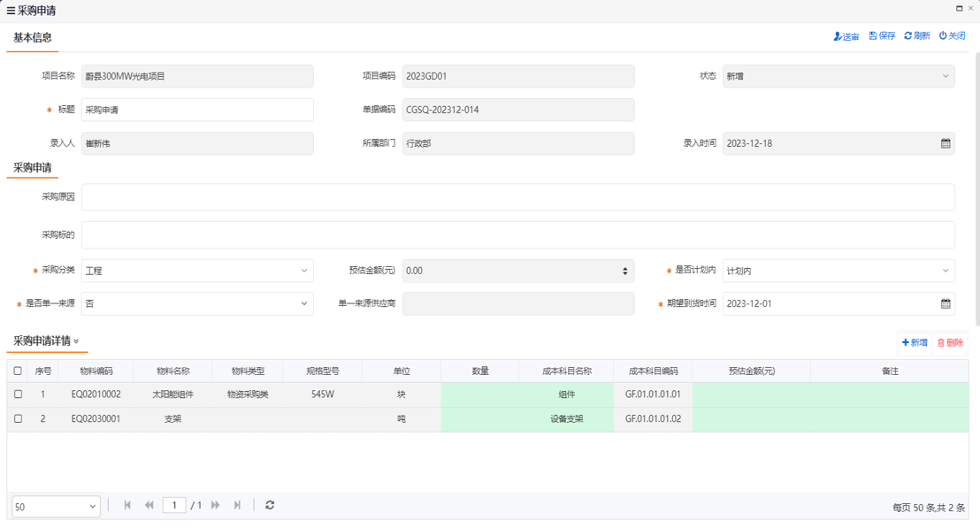980x528 pixels.
Task: Click the 物料编码 column header
Action: [96, 371]
